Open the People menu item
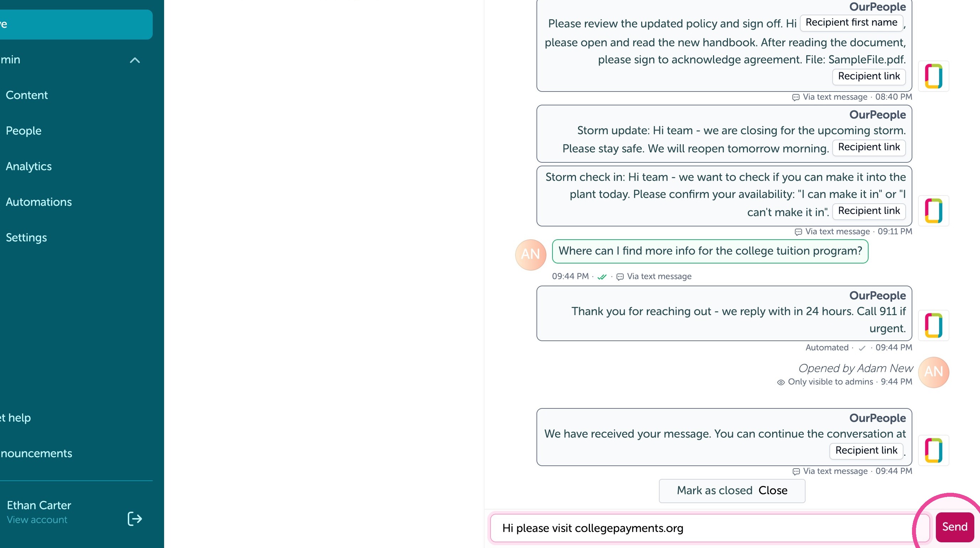Screen dimensions: 980x548 point(23,131)
